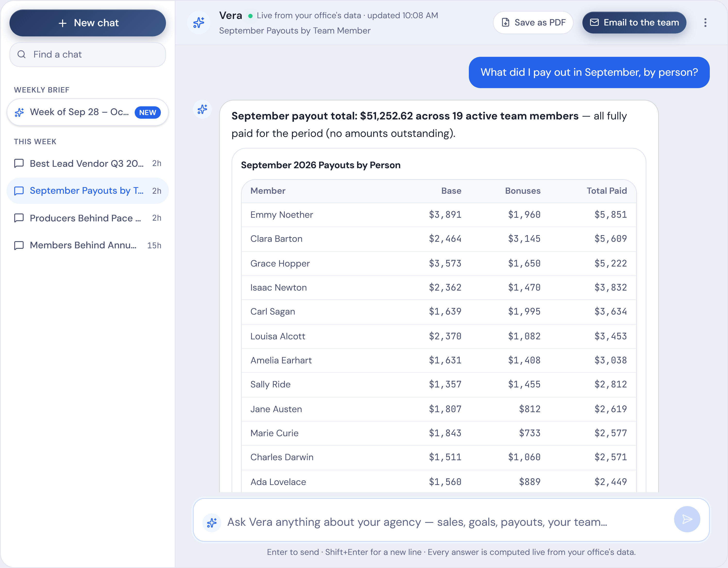Open Best Lead Vendor Q3 chat
Image resolution: width=728 pixels, height=568 pixels.
[x=88, y=163]
